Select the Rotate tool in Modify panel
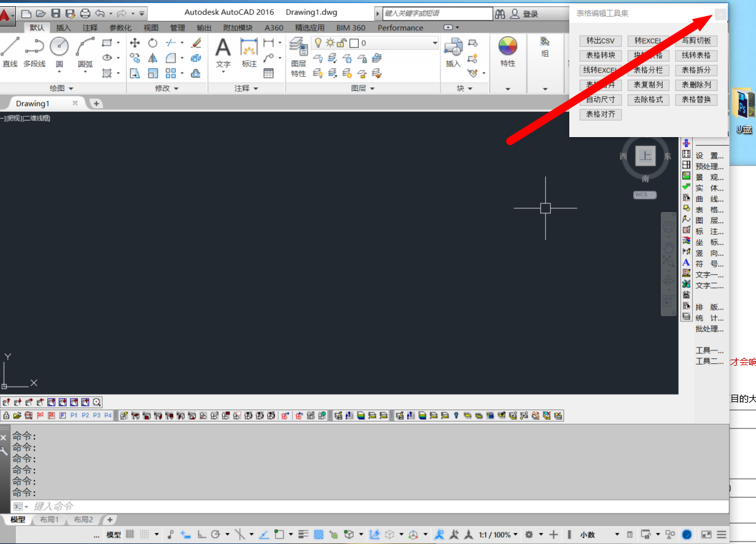756x544 pixels. [153, 42]
